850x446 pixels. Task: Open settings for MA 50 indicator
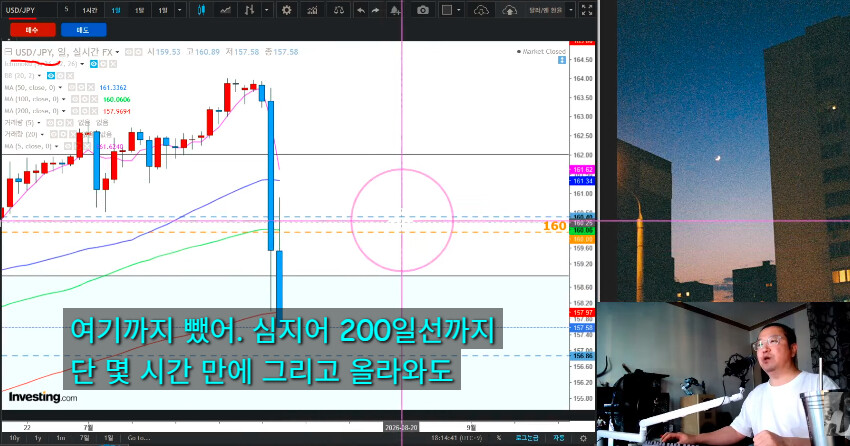pos(81,87)
